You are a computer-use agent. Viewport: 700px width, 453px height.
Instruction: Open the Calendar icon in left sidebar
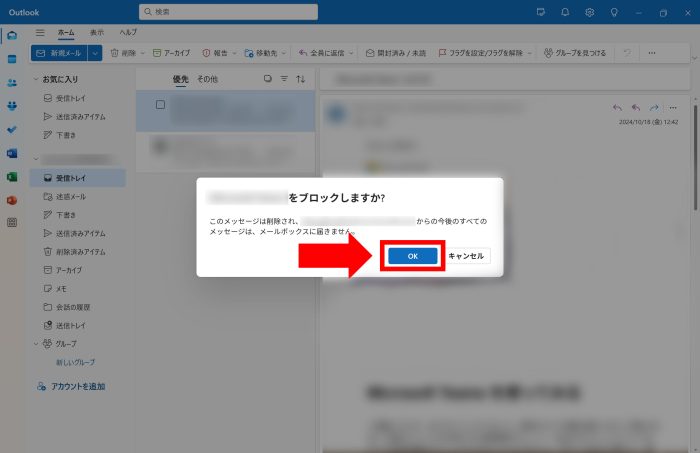tap(12, 59)
